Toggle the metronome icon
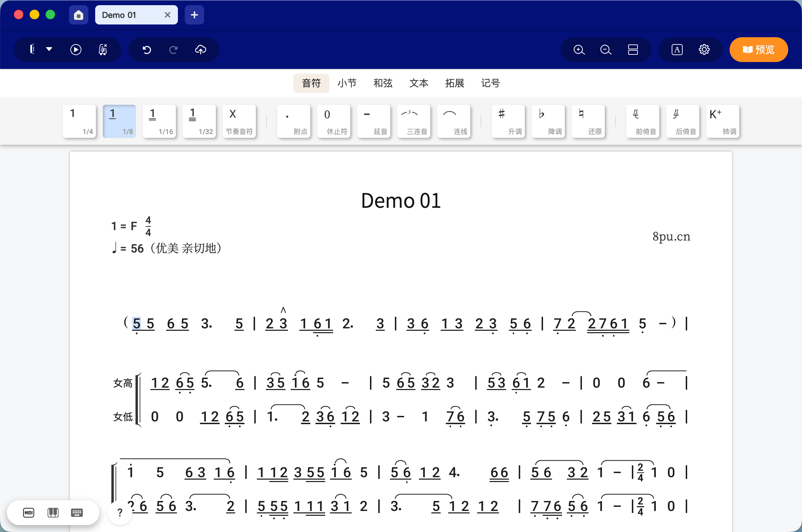Screen dimensions: 802x532 pyautogui.click(x=103, y=50)
